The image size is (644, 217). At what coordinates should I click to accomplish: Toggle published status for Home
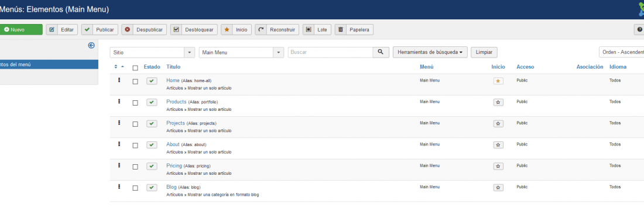click(152, 81)
